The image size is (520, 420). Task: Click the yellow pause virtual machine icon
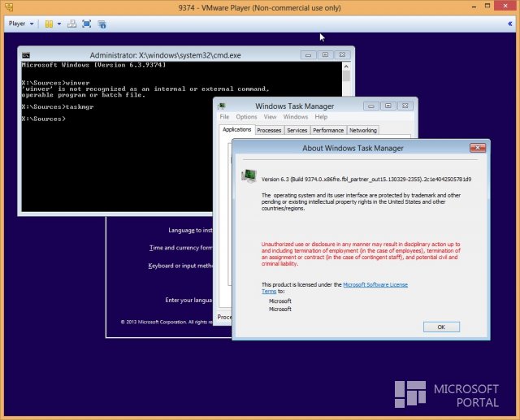pyautogui.click(x=49, y=24)
